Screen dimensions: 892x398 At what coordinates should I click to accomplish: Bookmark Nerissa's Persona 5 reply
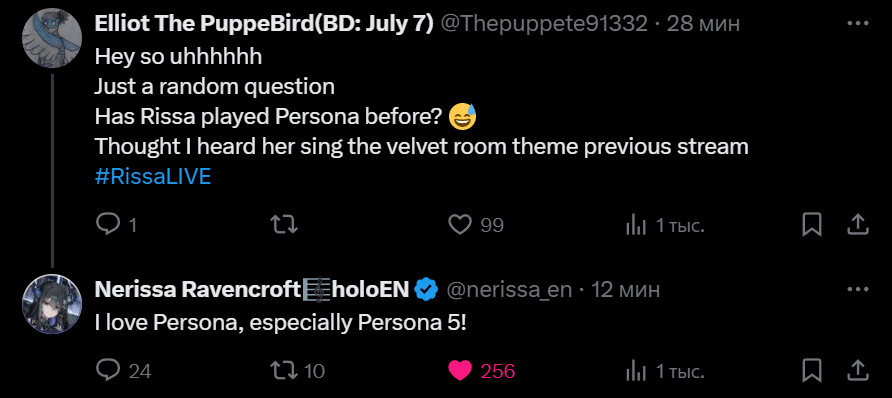(812, 371)
